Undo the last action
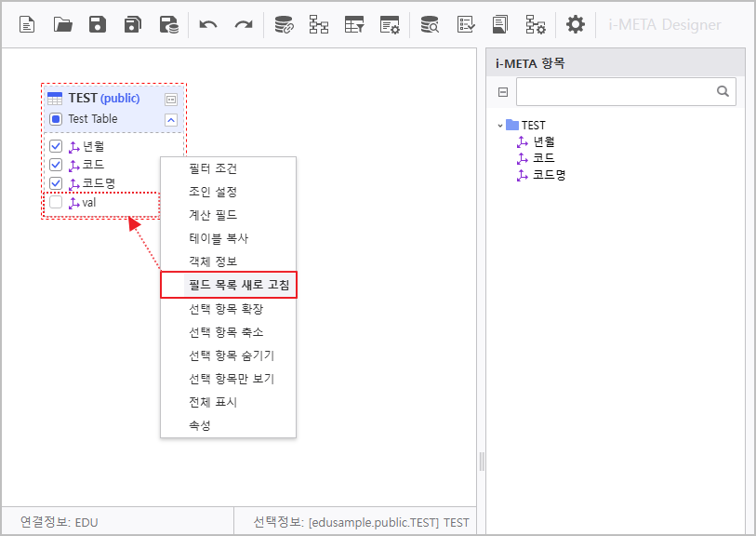Viewport: 756px width, 536px height. [x=208, y=24]
